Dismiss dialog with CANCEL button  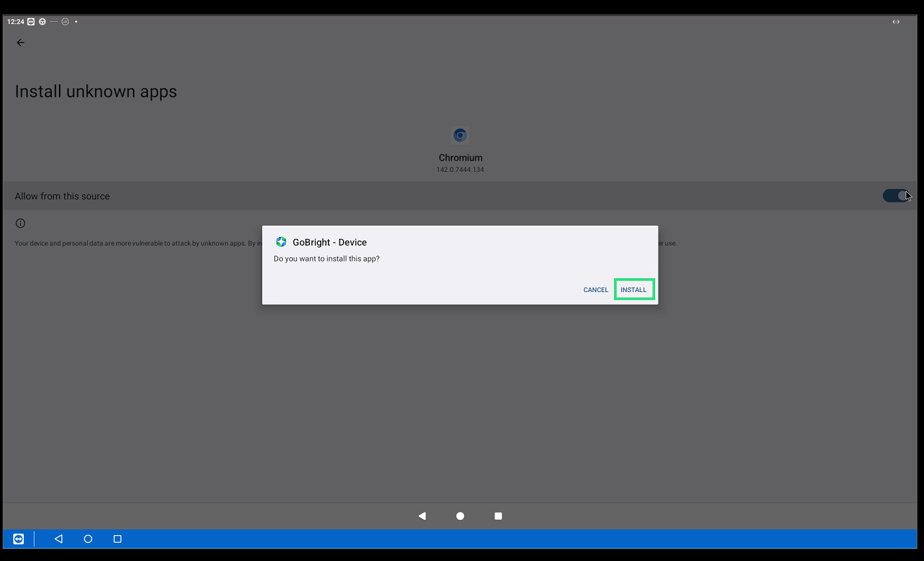pos(595,289)
